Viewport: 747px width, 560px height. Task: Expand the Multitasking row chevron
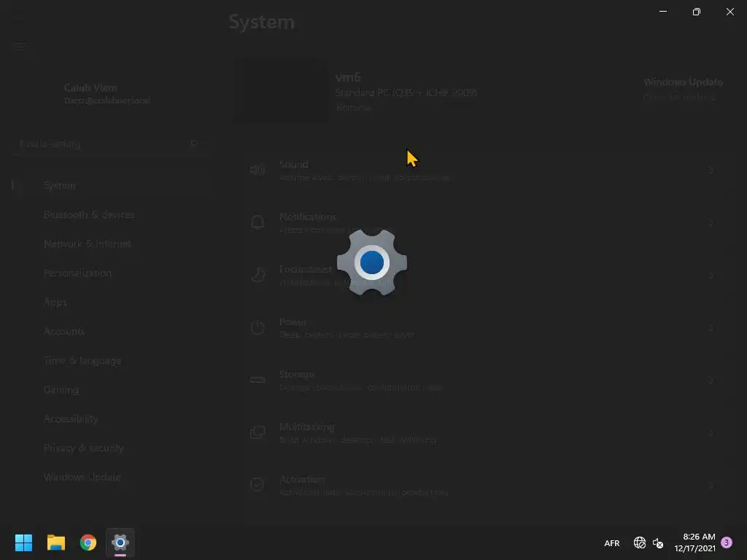[711, 432]
